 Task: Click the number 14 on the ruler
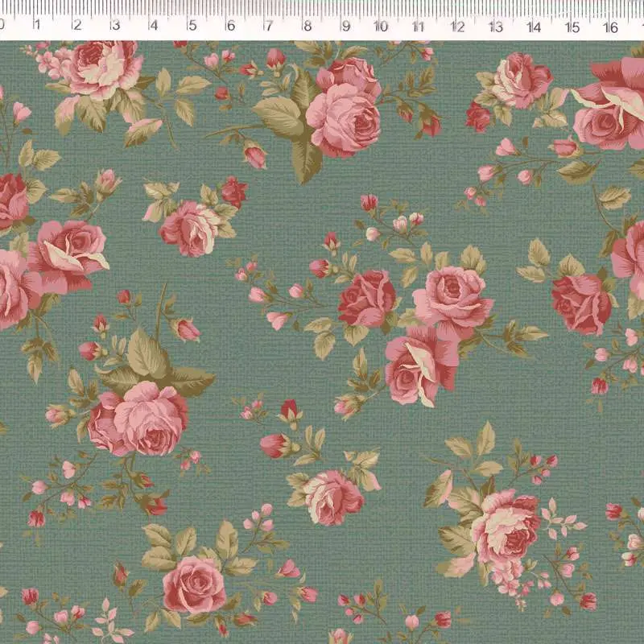[x=534, y=26]
